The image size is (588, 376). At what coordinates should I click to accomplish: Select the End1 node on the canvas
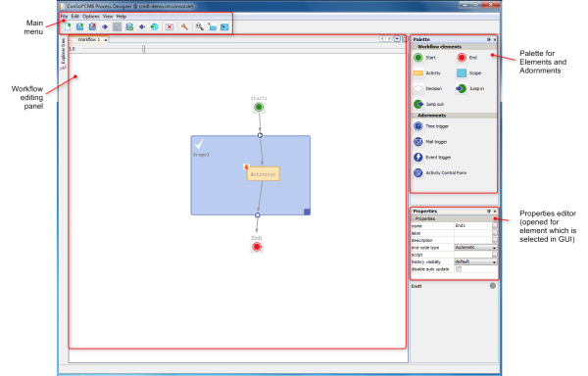click(x=257, y=247)
